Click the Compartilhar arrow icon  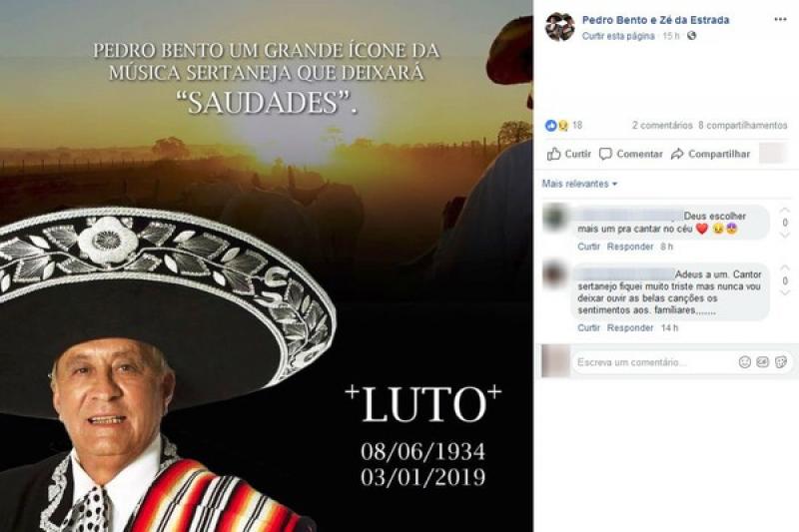(x=677, y=154)
